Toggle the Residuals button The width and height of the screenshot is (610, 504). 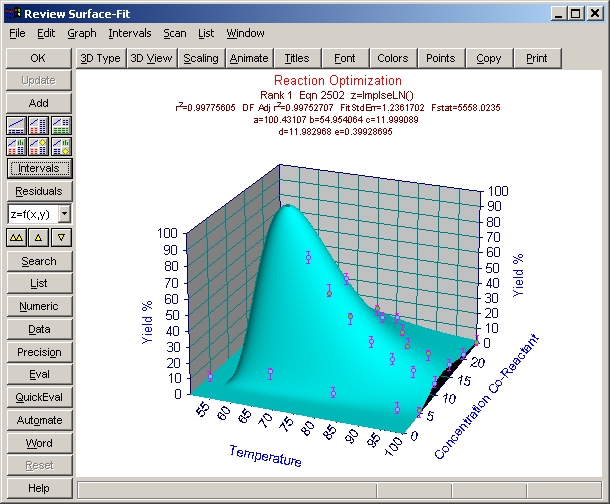39,191
